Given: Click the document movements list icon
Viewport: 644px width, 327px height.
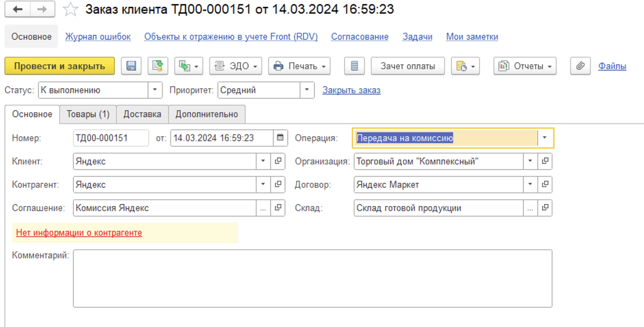Looking at the screenshot, I should pyautogui.click(x=354, y=66).
